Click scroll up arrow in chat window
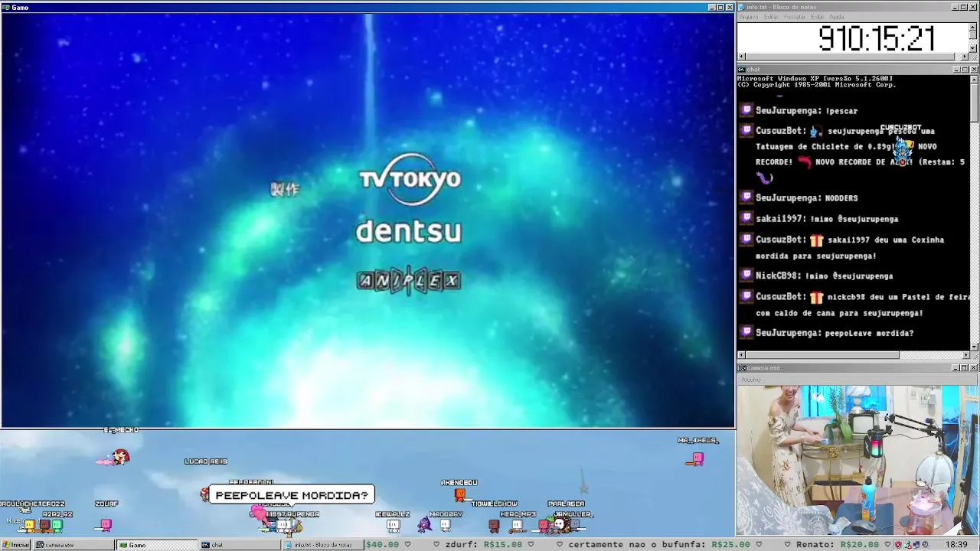This screenshot has height=551, width=980. point(974,78)
